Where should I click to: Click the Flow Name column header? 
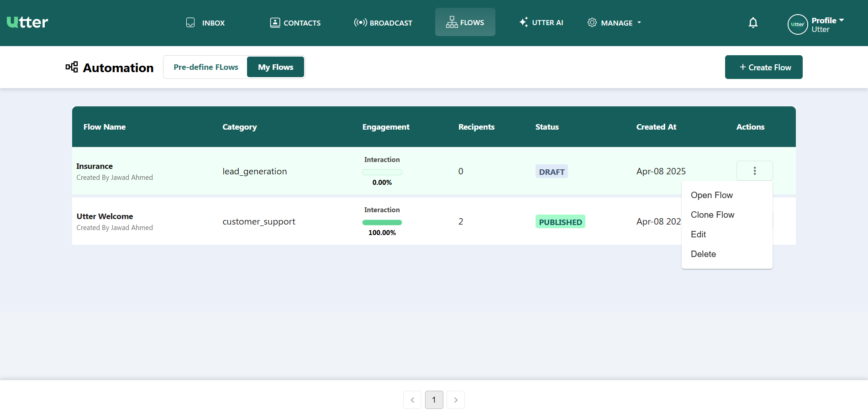(x=104, y=127)
